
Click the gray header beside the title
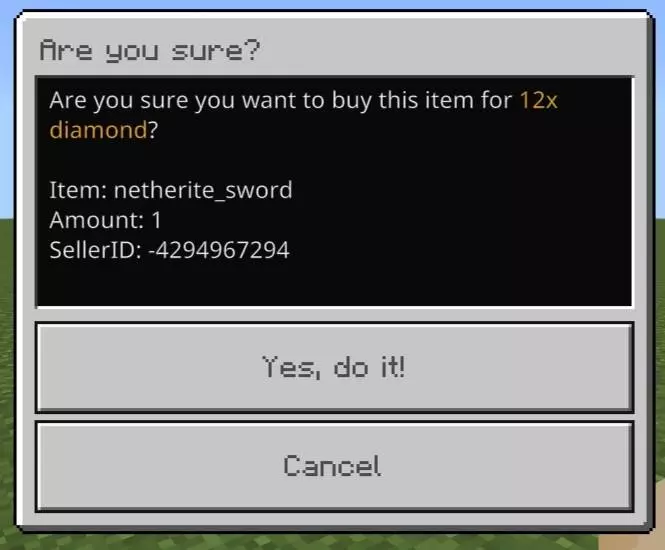(x=445, y=50)
